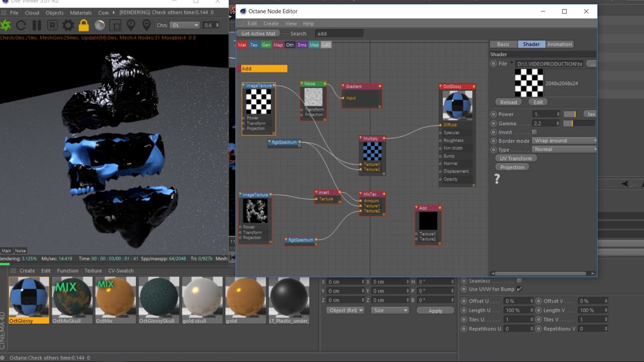Open the File menu in Live Viewer
This screenshot has width=644, height=362.
coord(14,13)
